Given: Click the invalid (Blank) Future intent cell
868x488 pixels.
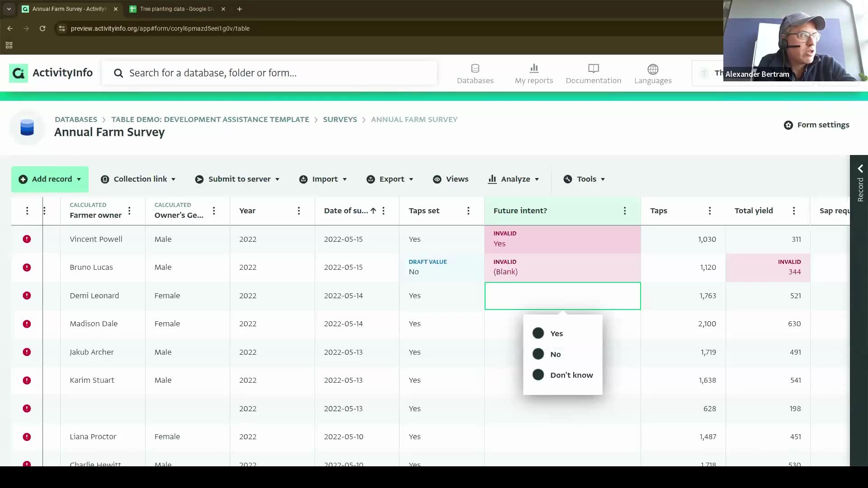Looking at the screenshot, I should coord(562,267).
